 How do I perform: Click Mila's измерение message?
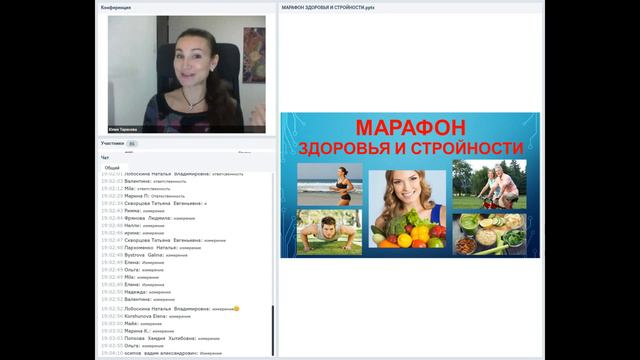[130, 277]
